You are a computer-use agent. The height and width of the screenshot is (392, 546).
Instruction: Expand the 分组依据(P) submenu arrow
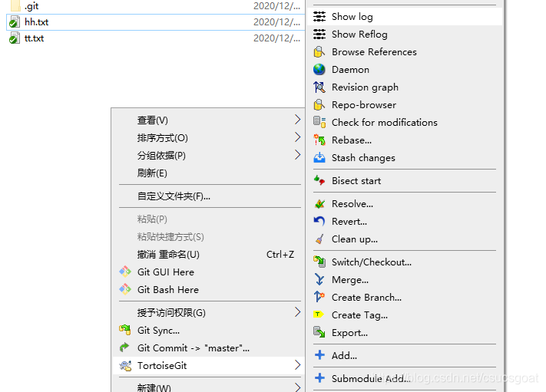(x=297, y=155)
